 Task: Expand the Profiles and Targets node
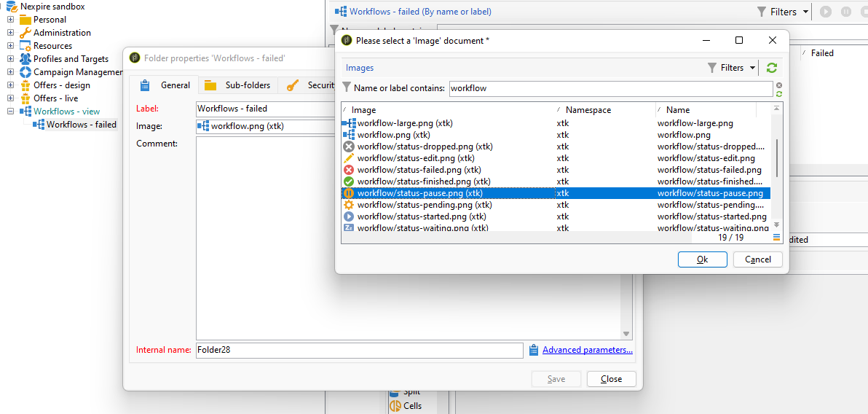click(10, 59)
